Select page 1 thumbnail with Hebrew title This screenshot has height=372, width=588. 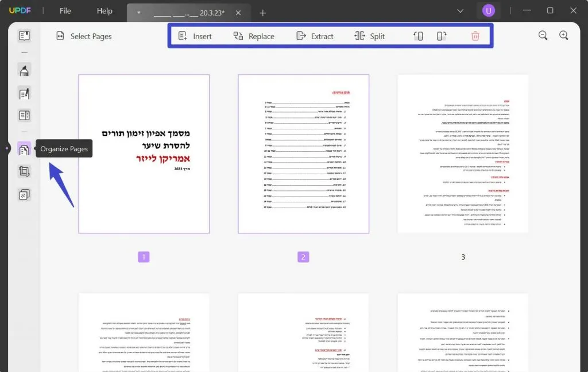(x=144, y=154)
